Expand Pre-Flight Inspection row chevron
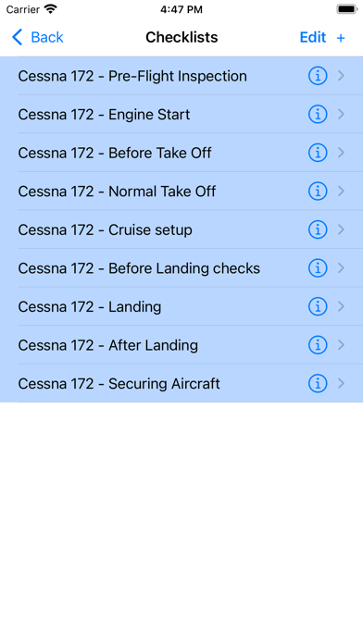This screenshot has width=363, height=644. 341,76
